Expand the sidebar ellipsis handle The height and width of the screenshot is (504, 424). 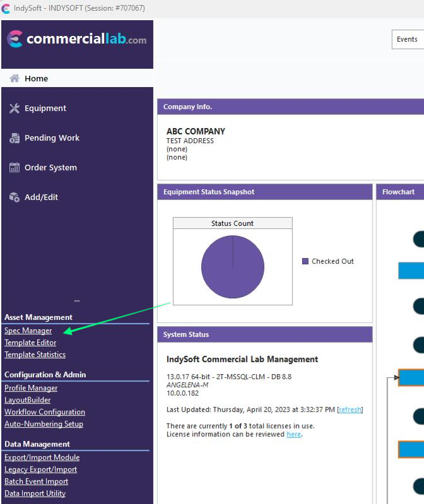coord(77,301)
